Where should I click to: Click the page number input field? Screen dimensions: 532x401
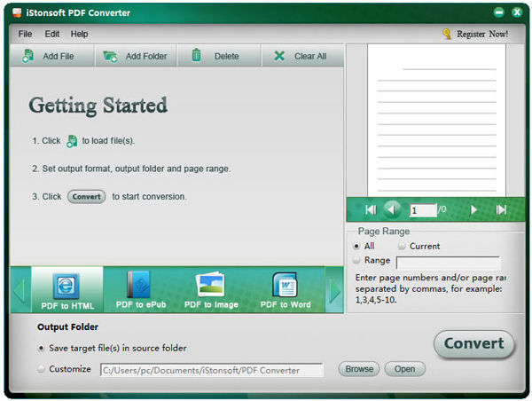pyautogui.click(x=423, y=210)
